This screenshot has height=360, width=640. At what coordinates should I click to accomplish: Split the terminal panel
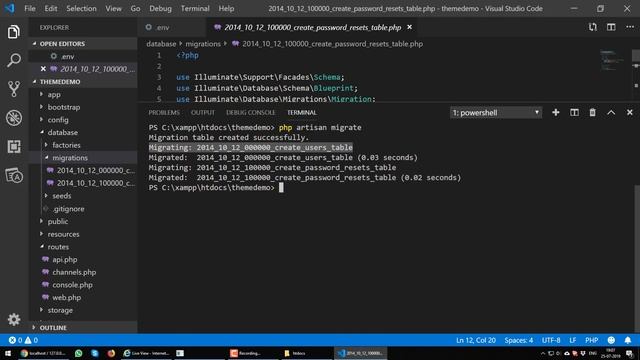pos(574,112)
